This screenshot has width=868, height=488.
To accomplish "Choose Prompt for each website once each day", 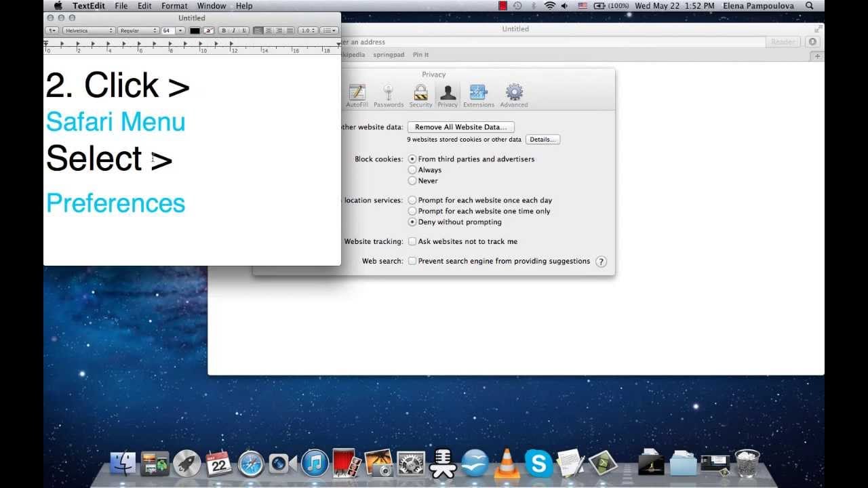I will (412, 201).
